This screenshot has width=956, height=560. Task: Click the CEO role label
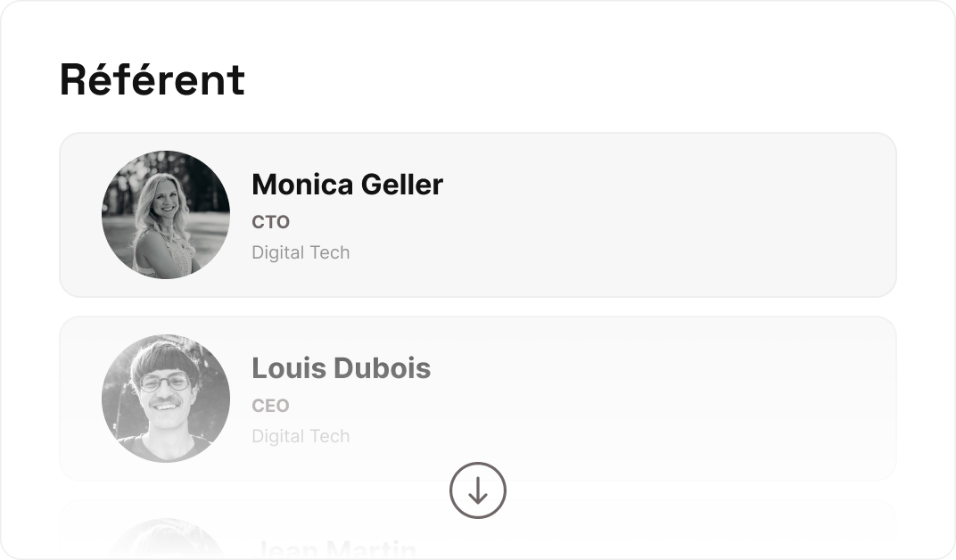tap(271, 406)
